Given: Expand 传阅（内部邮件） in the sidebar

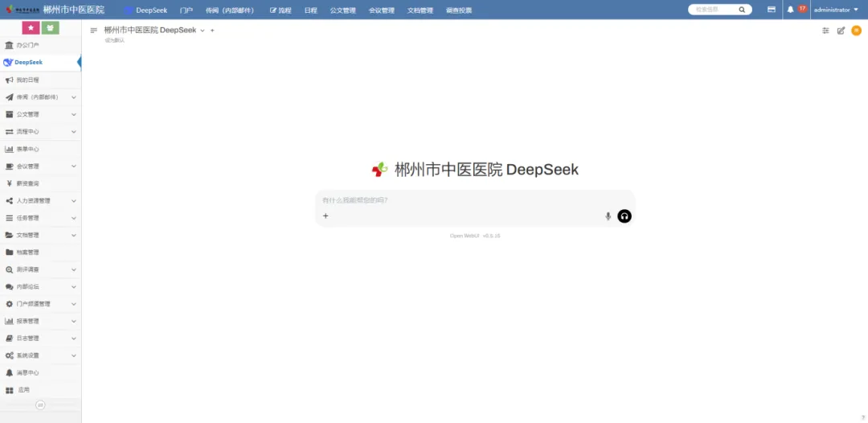Looking at the screenshot, I should (40, 97).
